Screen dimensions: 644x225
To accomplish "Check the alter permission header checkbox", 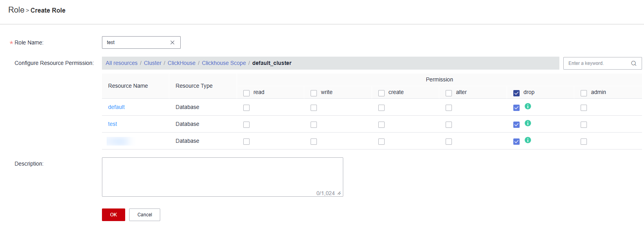I will (449, 93).
